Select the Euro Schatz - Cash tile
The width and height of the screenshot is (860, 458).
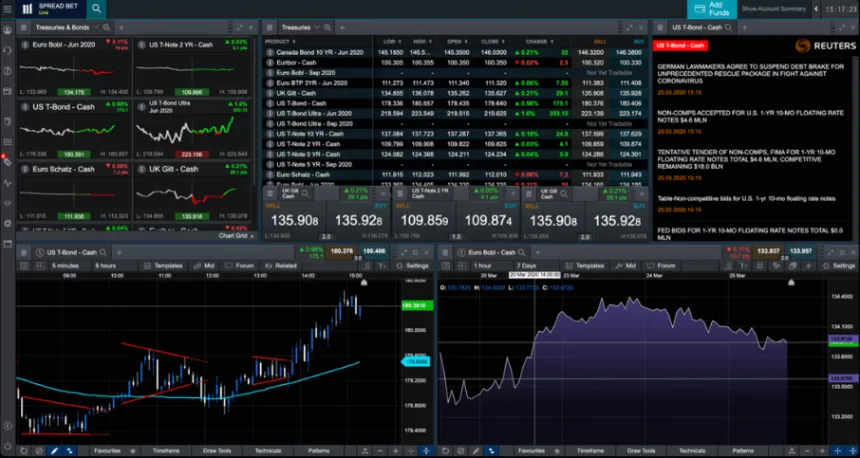tap(74, 191)
